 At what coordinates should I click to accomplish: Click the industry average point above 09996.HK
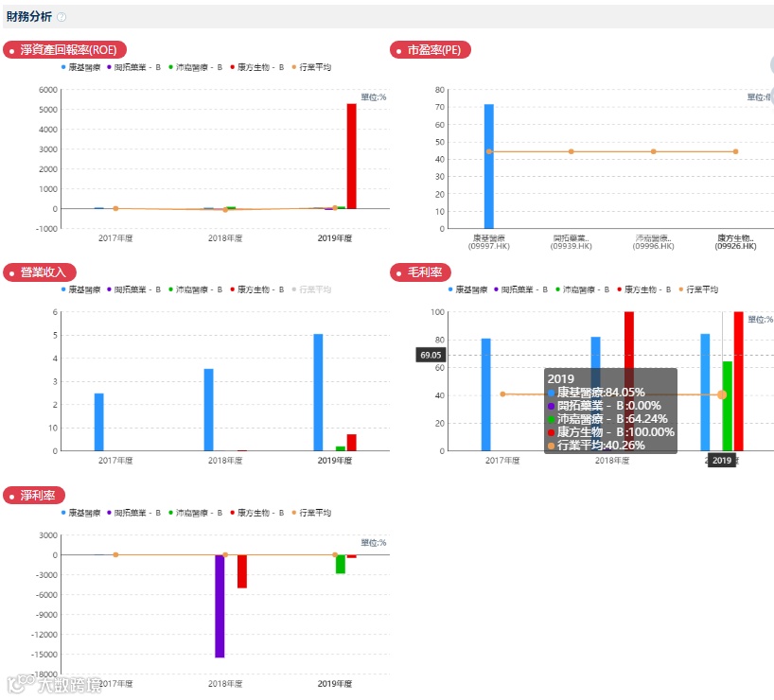(x=653, y=152)
